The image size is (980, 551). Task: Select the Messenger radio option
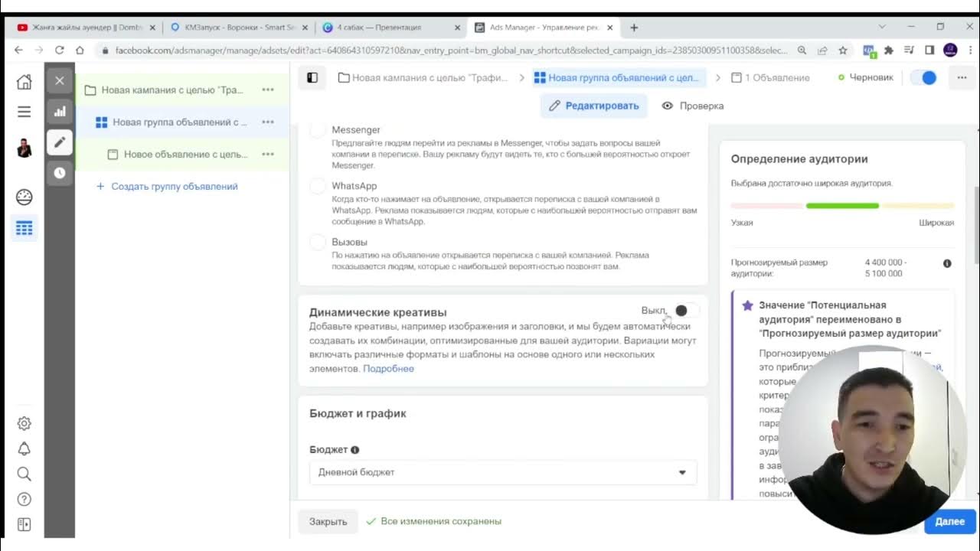(318, 130)
